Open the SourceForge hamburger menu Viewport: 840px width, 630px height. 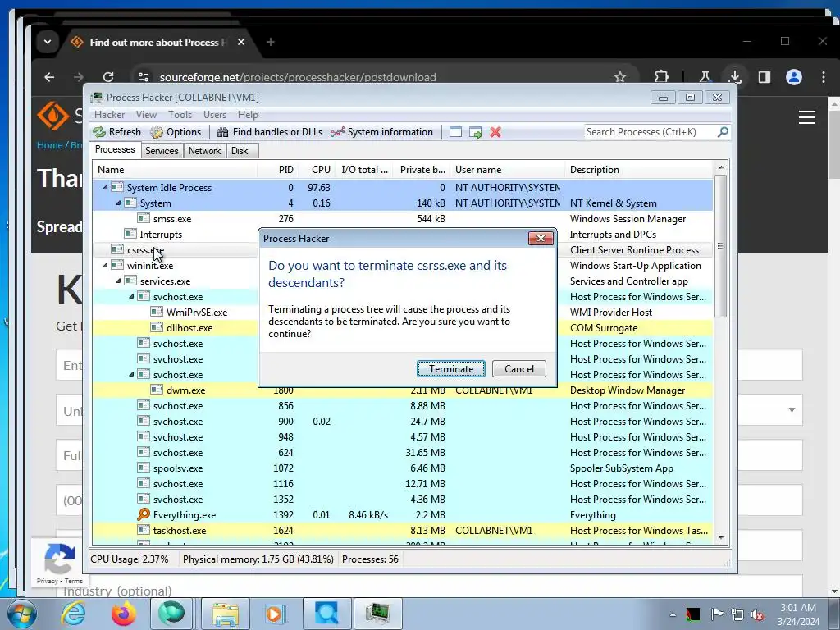pos(807,117)
